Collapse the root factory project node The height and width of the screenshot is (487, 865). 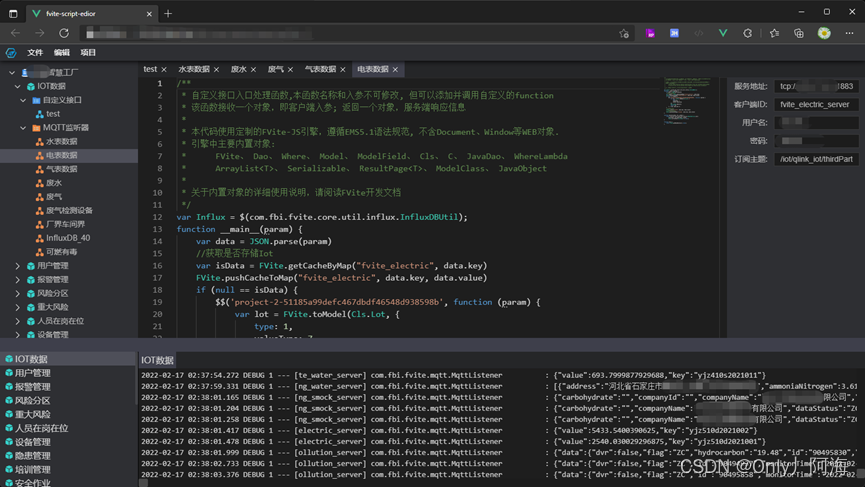tap(12, 73)
